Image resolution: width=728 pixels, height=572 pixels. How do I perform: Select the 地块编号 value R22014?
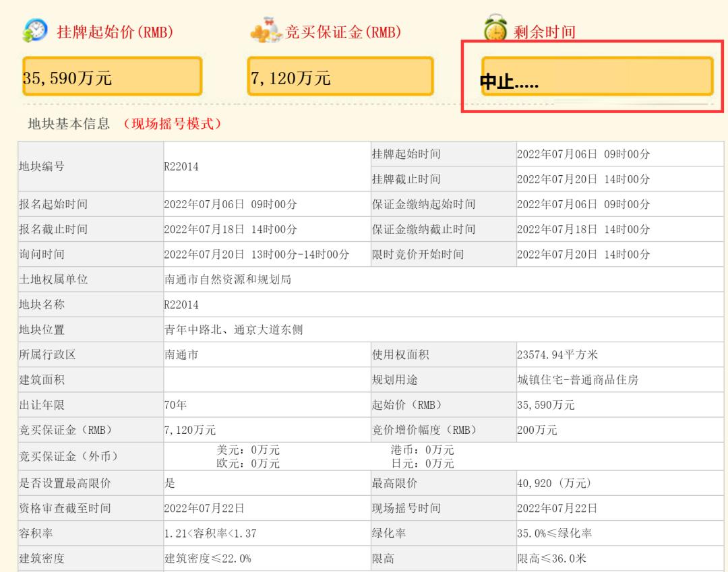coord(181,166)
